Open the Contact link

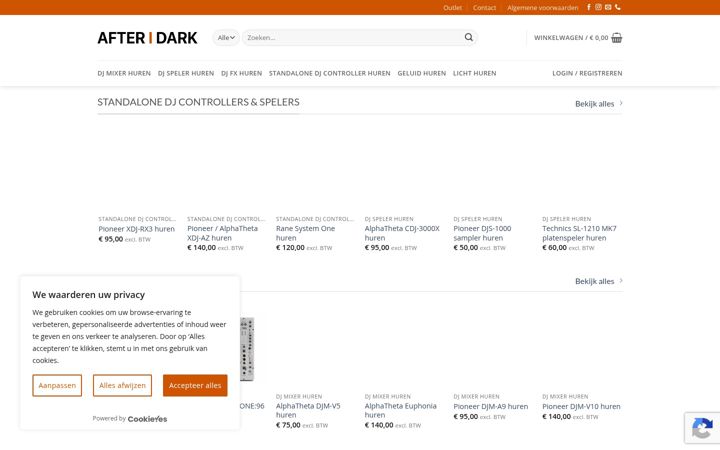pyautogui.click(x=484, y=8)
